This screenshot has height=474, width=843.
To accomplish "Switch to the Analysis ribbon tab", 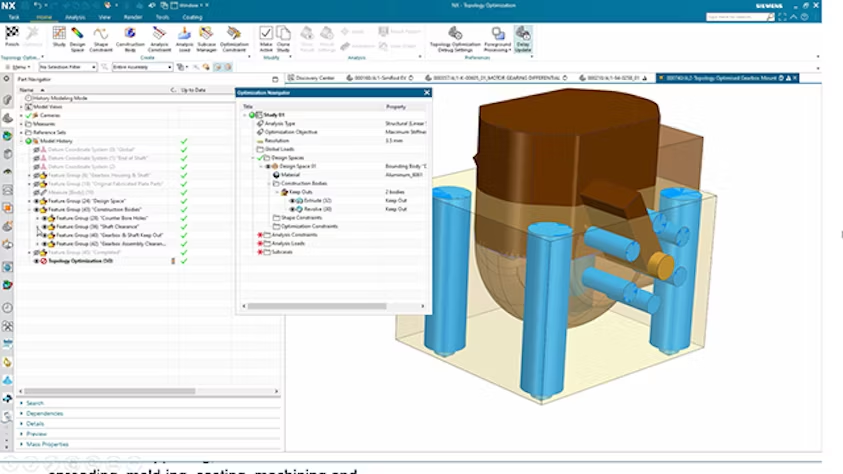I will 75,17.
